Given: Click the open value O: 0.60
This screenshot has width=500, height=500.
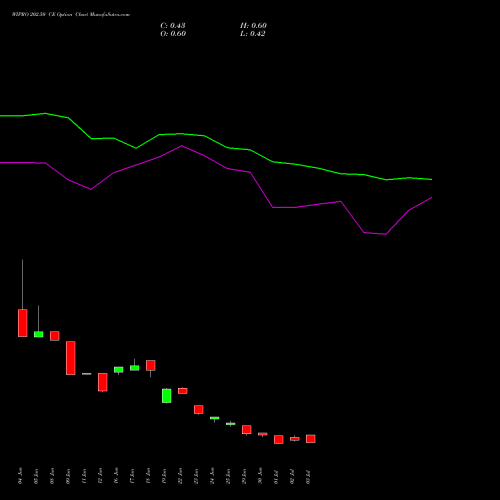Looking at the screenshot, I should coord(173,34).
